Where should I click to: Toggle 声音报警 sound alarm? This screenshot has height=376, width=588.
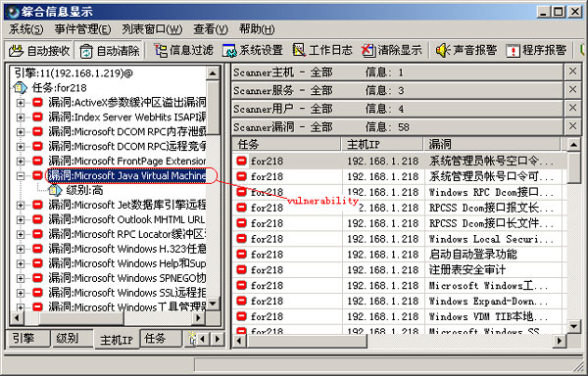pyautogui.click(x=466, y=51)
